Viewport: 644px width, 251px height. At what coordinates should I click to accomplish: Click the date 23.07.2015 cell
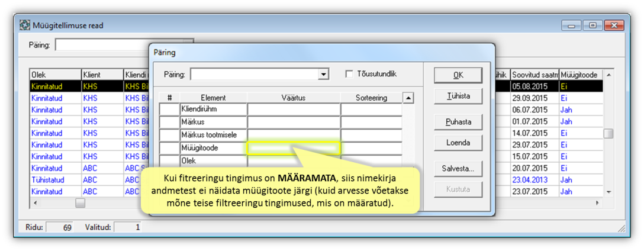(x=534, y=191)
